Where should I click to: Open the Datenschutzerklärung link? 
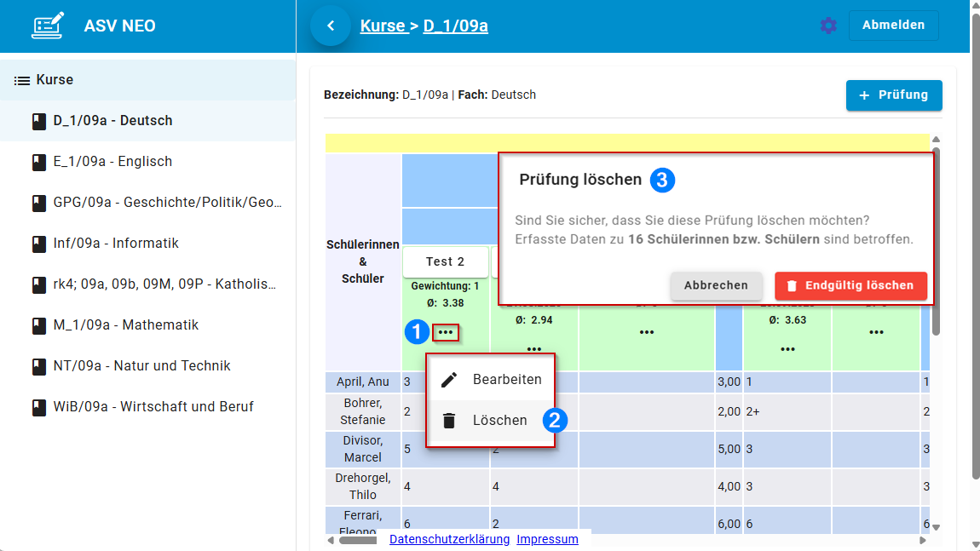[x=449, y=539]
